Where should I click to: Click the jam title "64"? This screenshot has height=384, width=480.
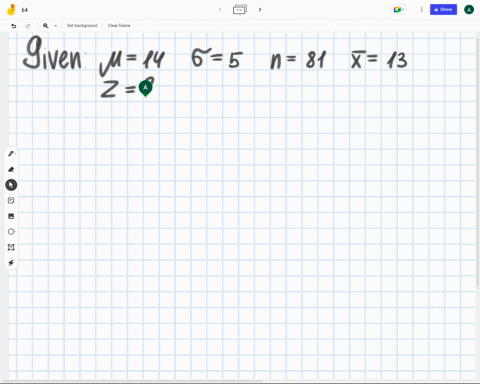click(x=25, y=10)
